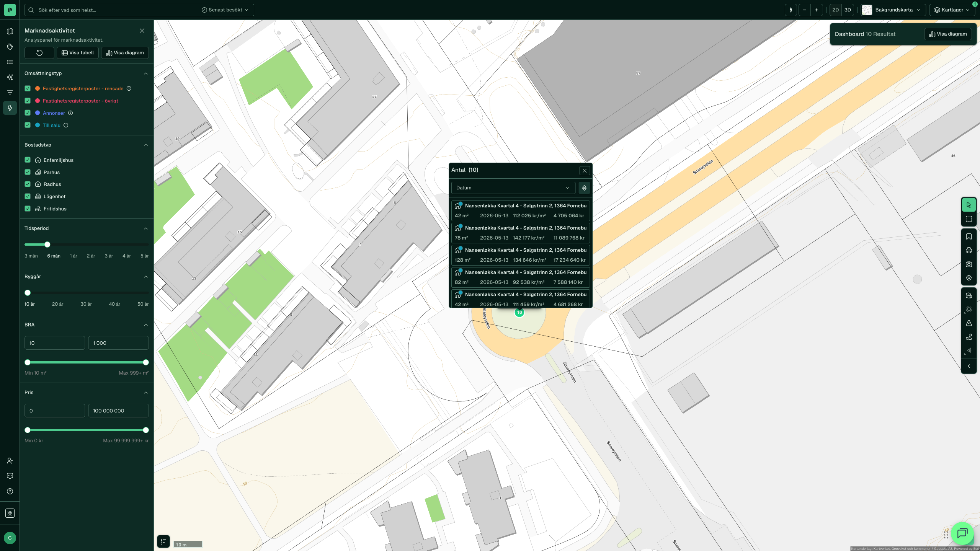Click the Tidsperiod slider handle
Screen dimensions: 980x551
coord(47,245)
